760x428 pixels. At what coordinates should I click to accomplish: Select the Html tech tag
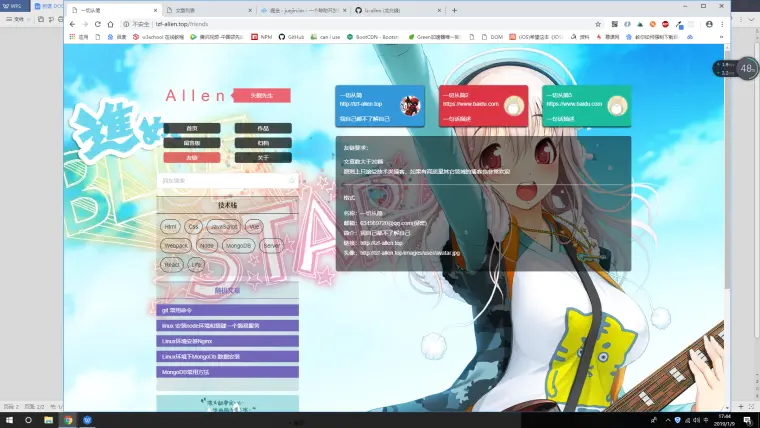(x=170, y=226)
